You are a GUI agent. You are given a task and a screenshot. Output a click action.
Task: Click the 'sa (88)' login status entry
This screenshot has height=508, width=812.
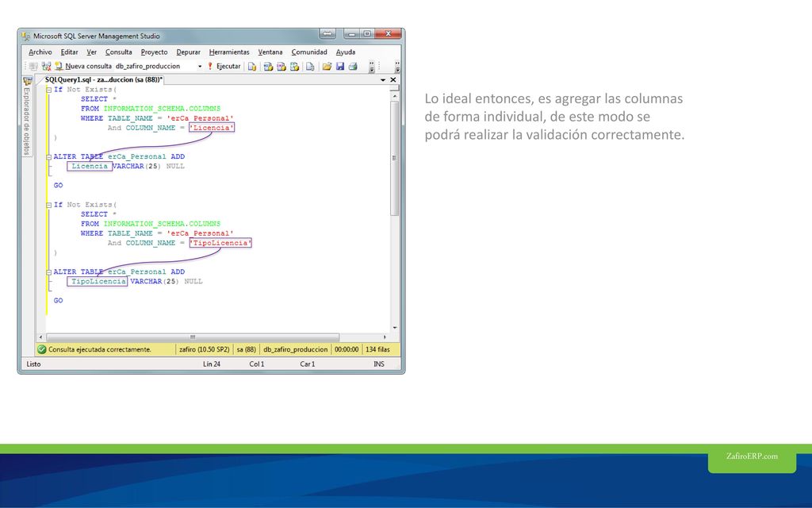pyautogui.click(x=247, y=350)
